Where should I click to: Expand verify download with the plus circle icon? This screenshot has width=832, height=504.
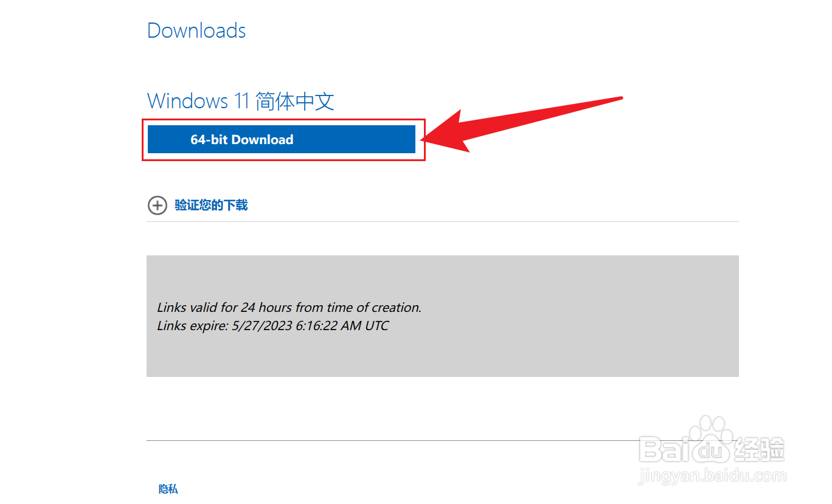click(158, 205)
